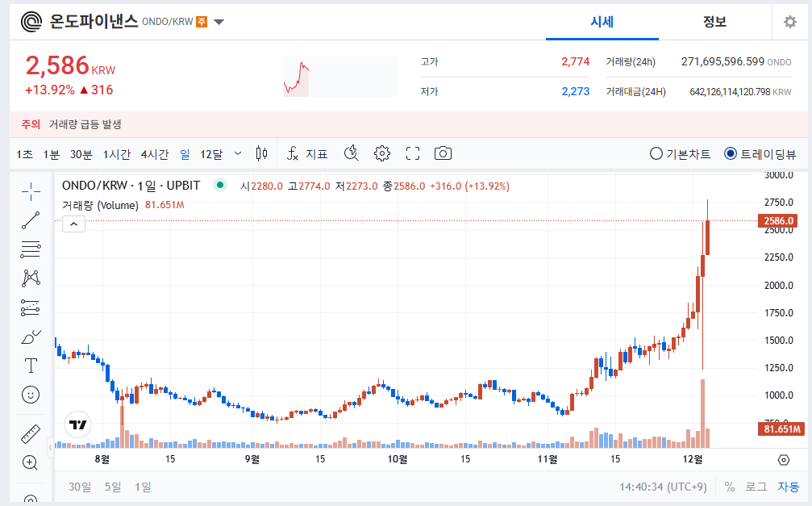This screenshot has width=812, height=506.
Task: Open the emoji sticker tool
Action: [31, 395]
